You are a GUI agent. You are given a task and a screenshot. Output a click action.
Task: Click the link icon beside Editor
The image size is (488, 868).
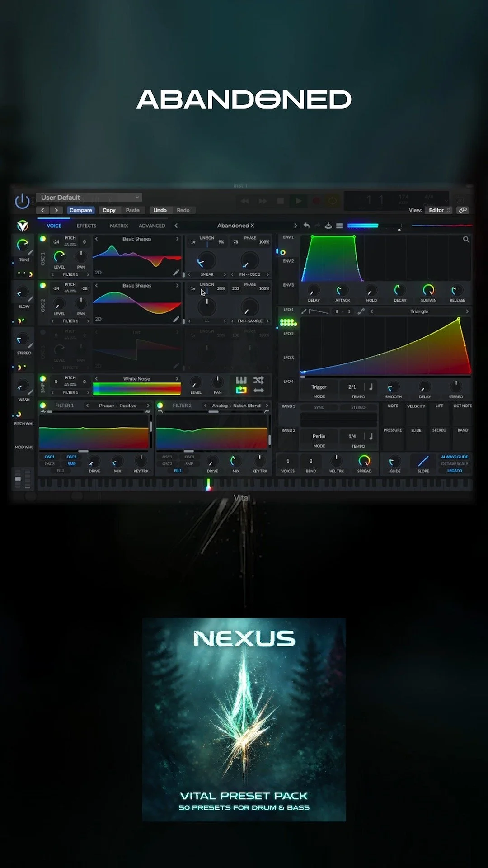point(463,210)
